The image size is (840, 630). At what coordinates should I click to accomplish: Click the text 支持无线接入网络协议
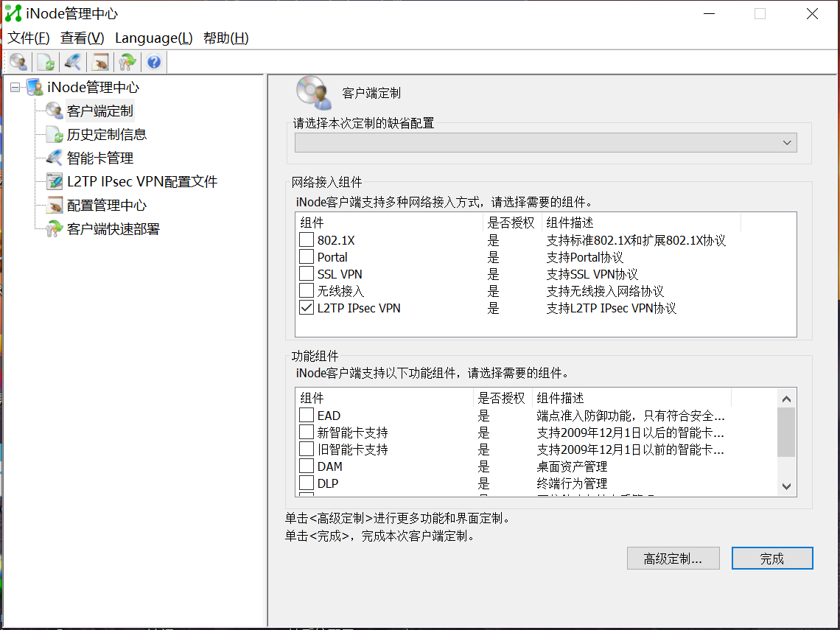pyautogui.click(x=605, y=291)
